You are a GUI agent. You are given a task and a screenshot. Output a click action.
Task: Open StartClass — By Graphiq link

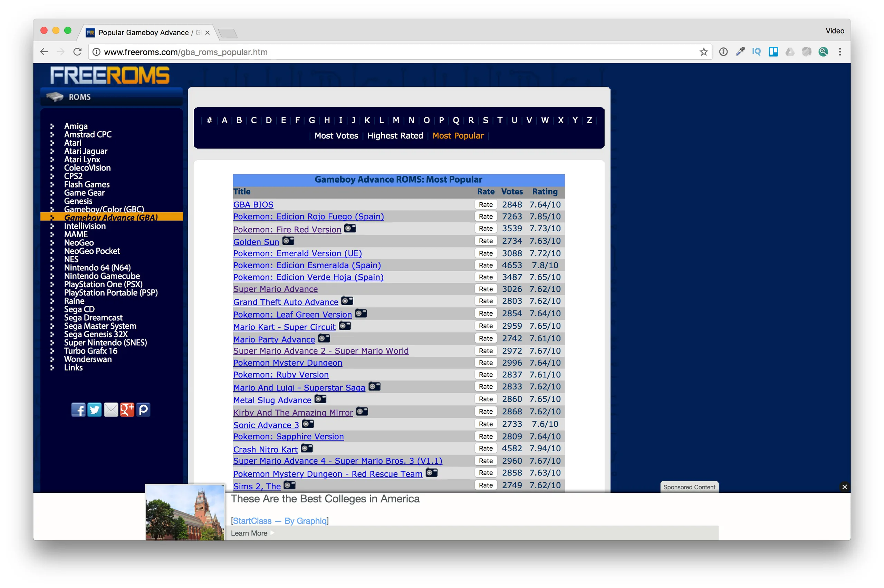(279, 521)
